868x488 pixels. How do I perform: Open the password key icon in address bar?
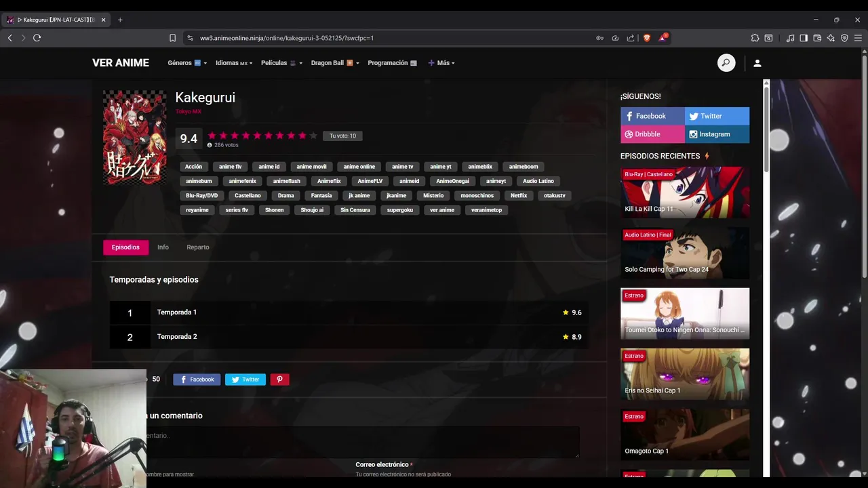click(599, 38)
